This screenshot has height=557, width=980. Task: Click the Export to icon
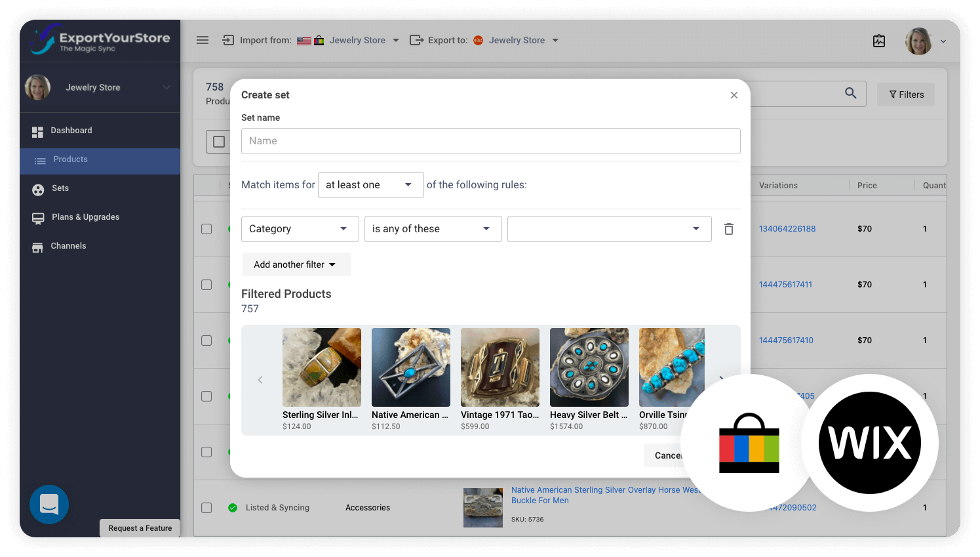(417, 40)
